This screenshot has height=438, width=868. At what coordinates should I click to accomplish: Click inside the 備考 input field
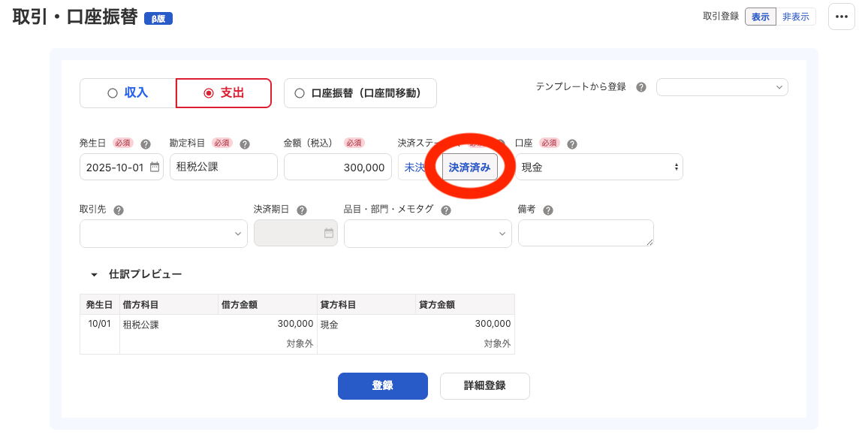point(586,233)
